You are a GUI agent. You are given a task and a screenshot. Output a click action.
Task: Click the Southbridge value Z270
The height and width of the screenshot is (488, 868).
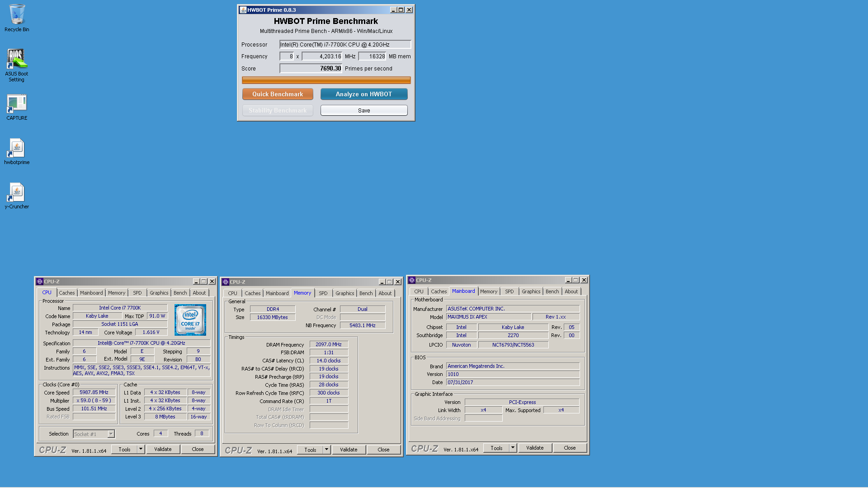click(x=513, y=336)
